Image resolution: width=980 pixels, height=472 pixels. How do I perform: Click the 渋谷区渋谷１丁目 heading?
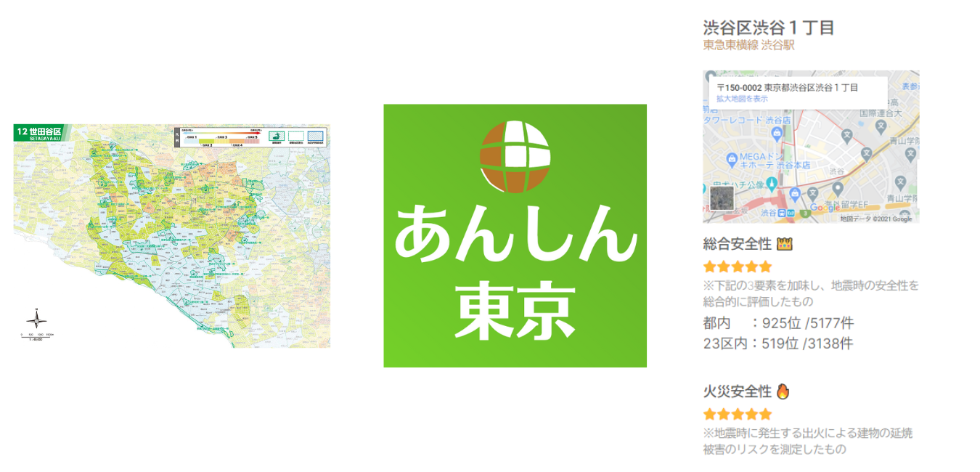(769, 28)
